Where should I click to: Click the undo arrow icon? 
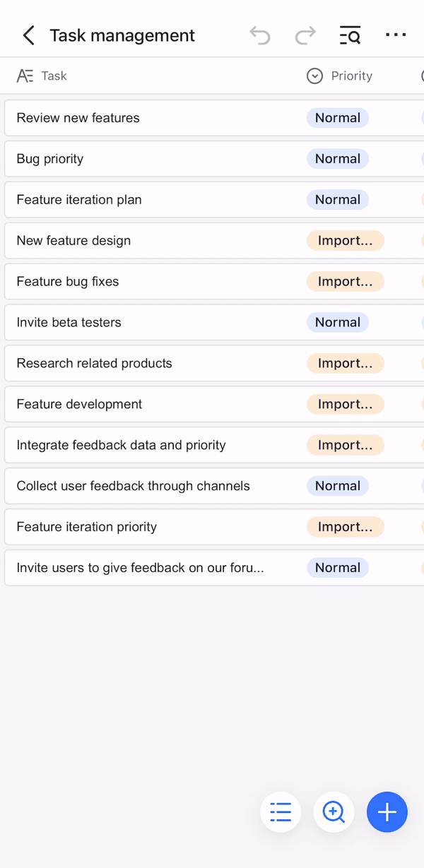point(260,35)
